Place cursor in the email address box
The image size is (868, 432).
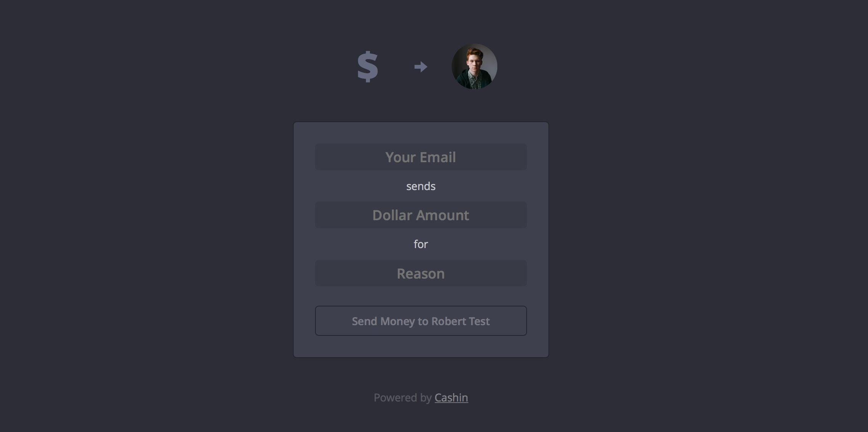[x=421, y=157]
